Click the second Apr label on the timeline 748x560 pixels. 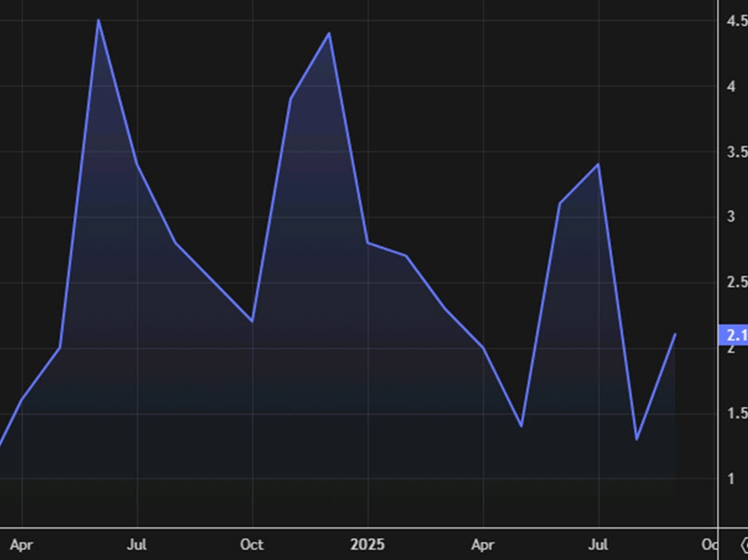(x=483, y=545)
